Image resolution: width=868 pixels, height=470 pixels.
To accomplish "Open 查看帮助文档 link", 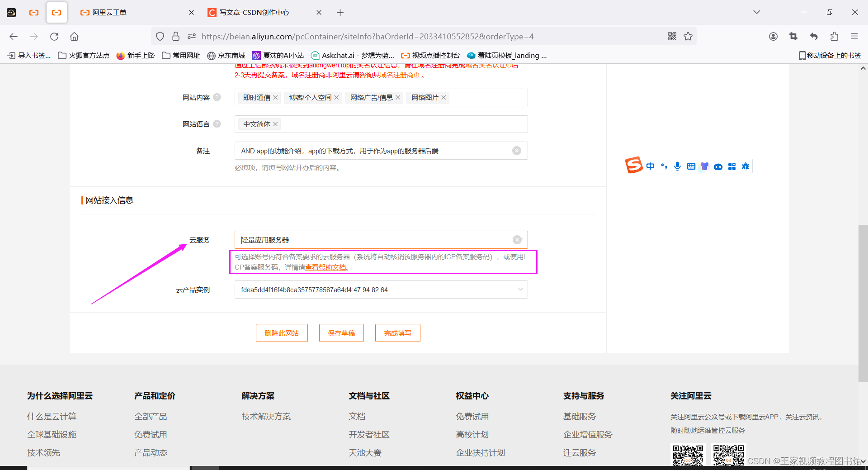I will pos(325,267).
